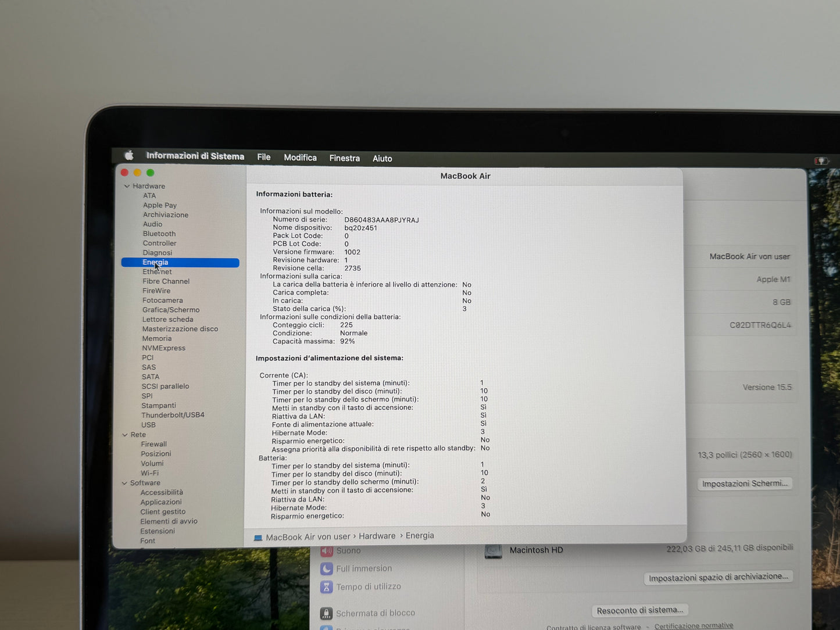Image resolution: width=840 pixels, height=630 pixels.
Task: Select Font under Software
Action: (148, 541)
